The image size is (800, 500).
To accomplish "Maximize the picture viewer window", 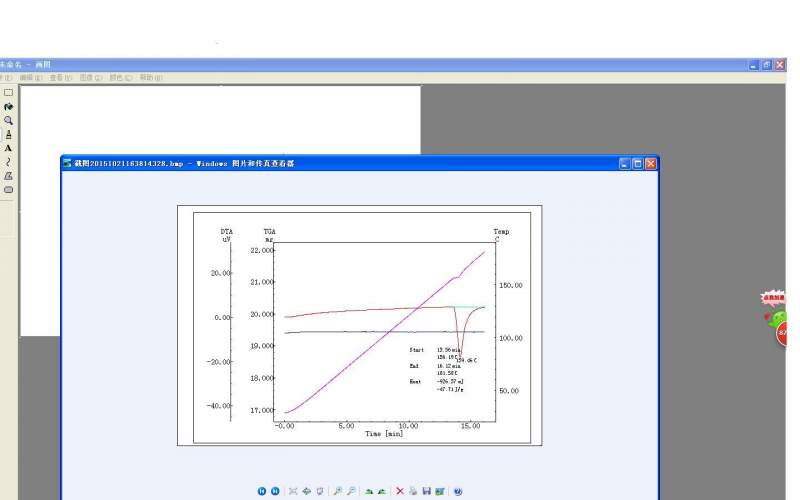I will pos(638,163).
